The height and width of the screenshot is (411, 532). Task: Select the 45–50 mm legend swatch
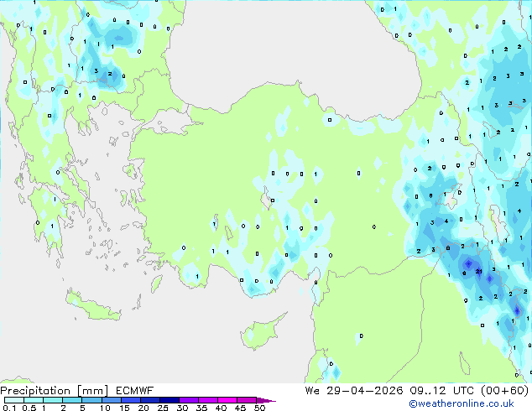coord(247,400)
